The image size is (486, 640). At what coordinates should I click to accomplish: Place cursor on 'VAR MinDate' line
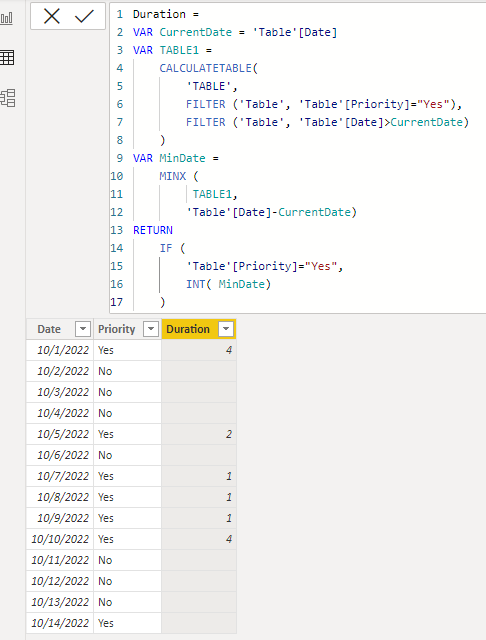[175, 158]
